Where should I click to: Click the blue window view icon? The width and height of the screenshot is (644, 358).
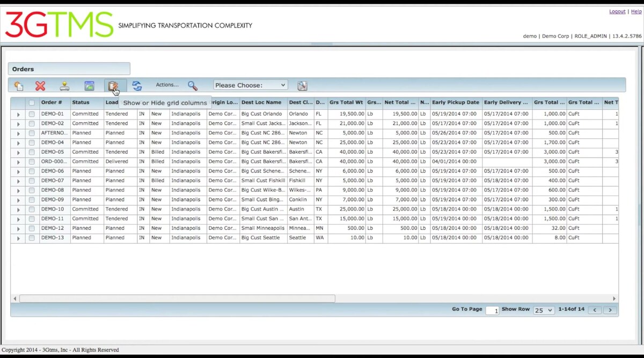click(x=89, y=86)
